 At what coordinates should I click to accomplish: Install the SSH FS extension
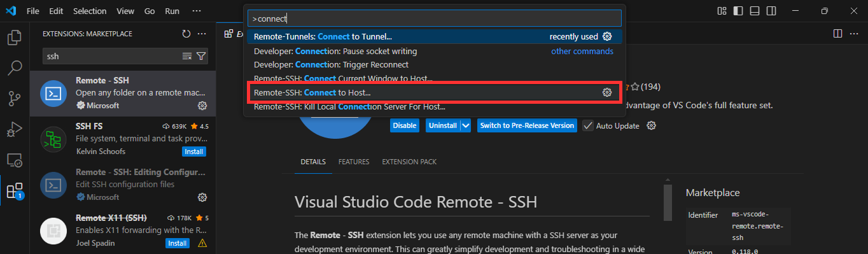click(x=193, y=152)
